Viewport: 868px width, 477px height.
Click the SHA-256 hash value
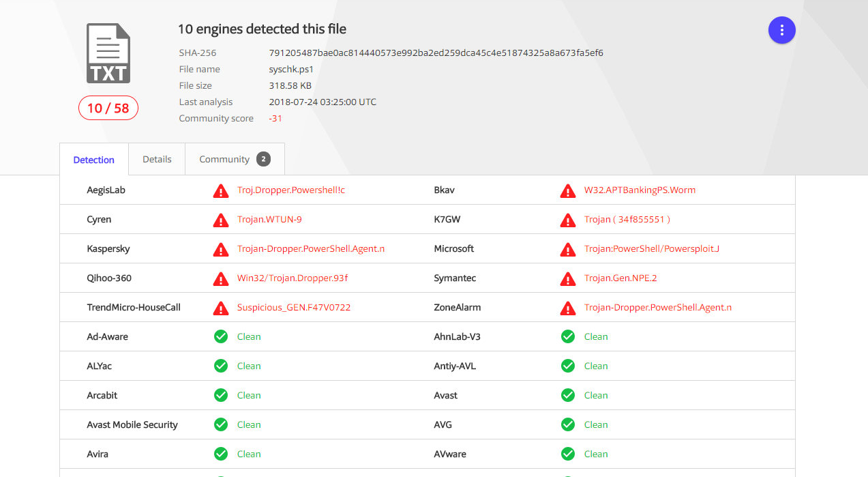click(x=436, y=53)
